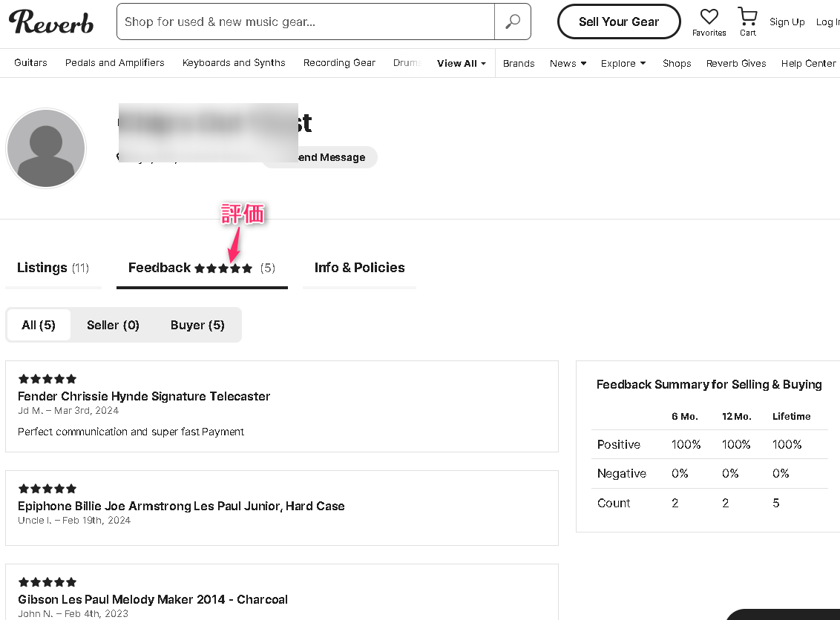Expand the Explore dropdown menu

(623, 63)
